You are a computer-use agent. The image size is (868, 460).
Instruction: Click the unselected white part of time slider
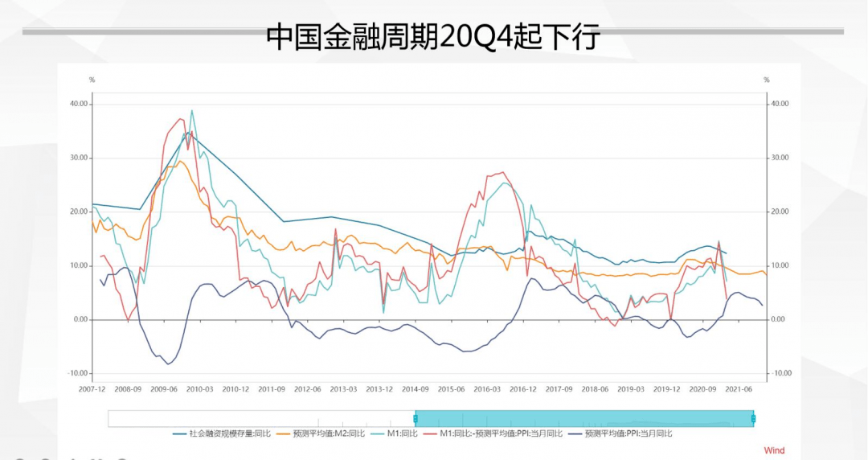261,419
